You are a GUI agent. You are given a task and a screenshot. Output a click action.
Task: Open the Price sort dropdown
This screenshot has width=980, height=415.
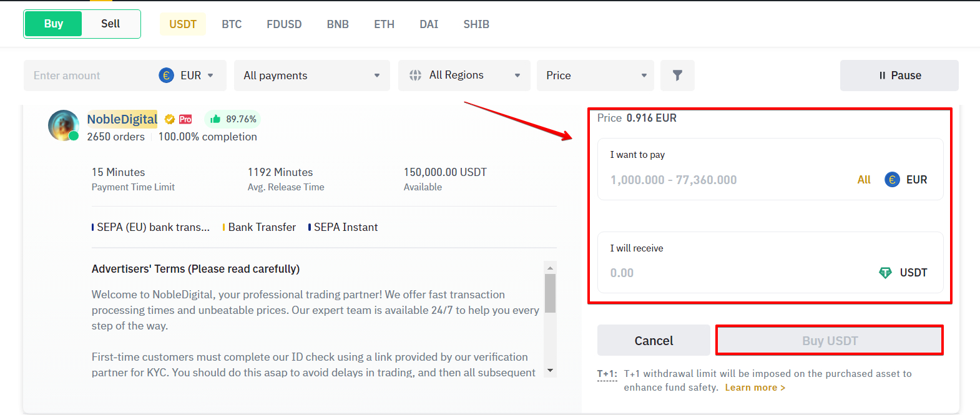(595, 76)
